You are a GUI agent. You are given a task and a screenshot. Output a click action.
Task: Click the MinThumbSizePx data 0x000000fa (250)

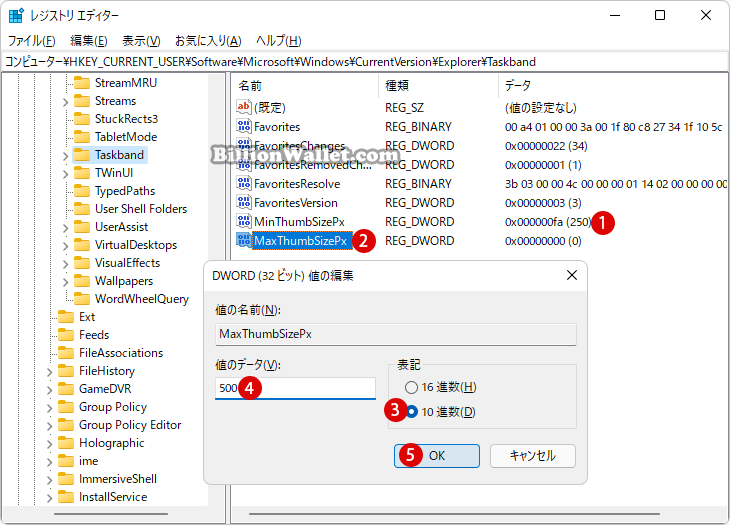[x=548, y=222]
